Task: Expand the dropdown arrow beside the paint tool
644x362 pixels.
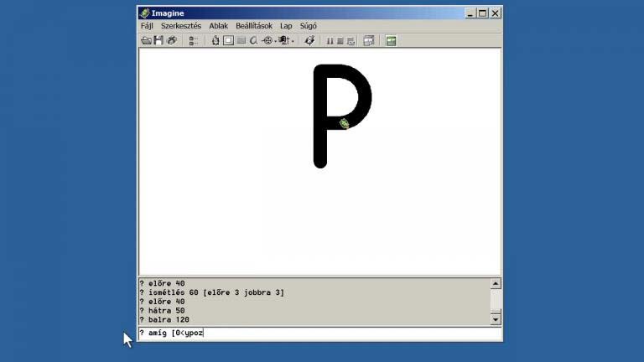Action: [293, 40]
